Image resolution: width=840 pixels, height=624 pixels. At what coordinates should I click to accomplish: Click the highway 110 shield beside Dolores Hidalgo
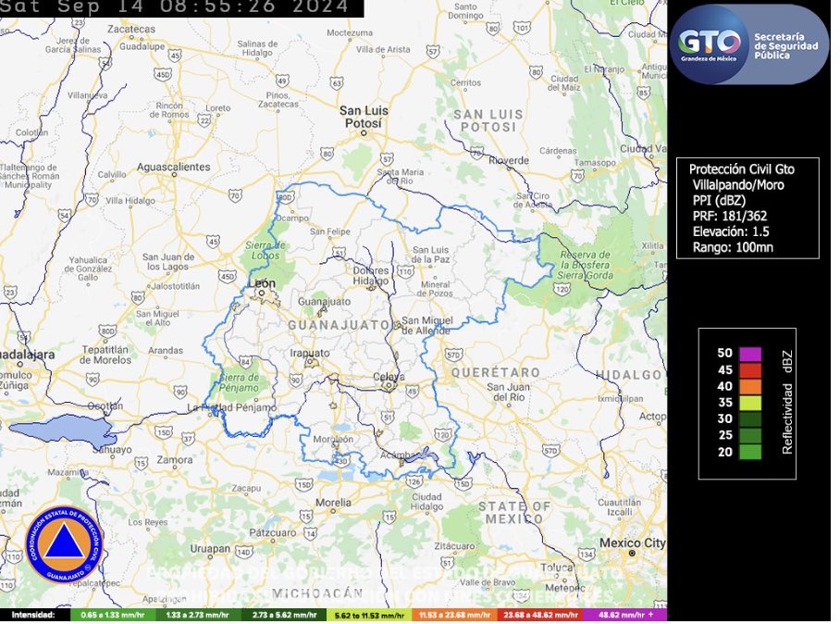pos(405,271)
